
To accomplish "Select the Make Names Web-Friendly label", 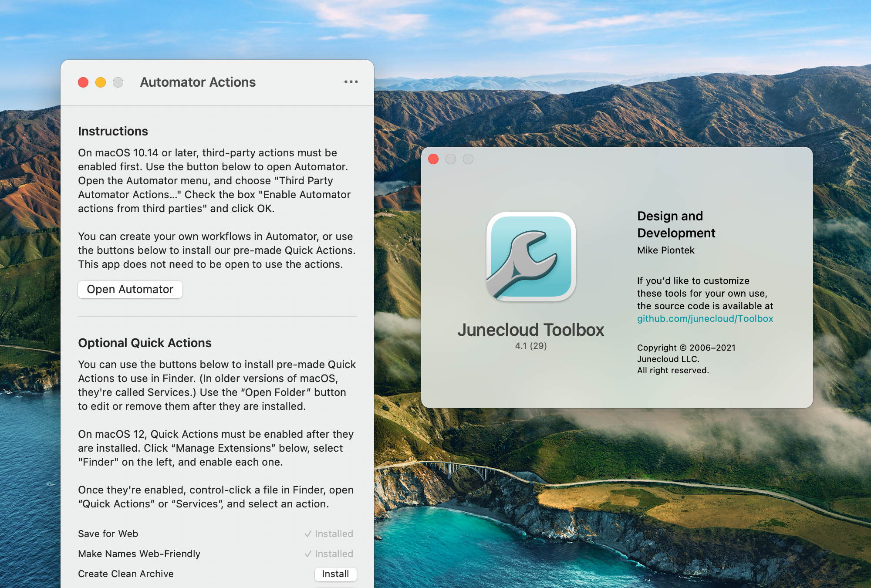I will (x=139, y=554).
